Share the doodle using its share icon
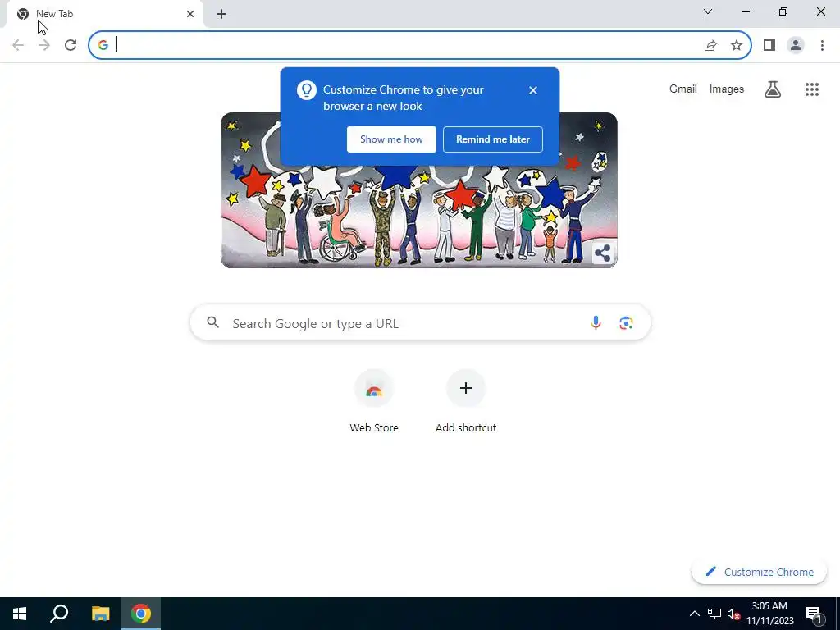 coord(603,253)
